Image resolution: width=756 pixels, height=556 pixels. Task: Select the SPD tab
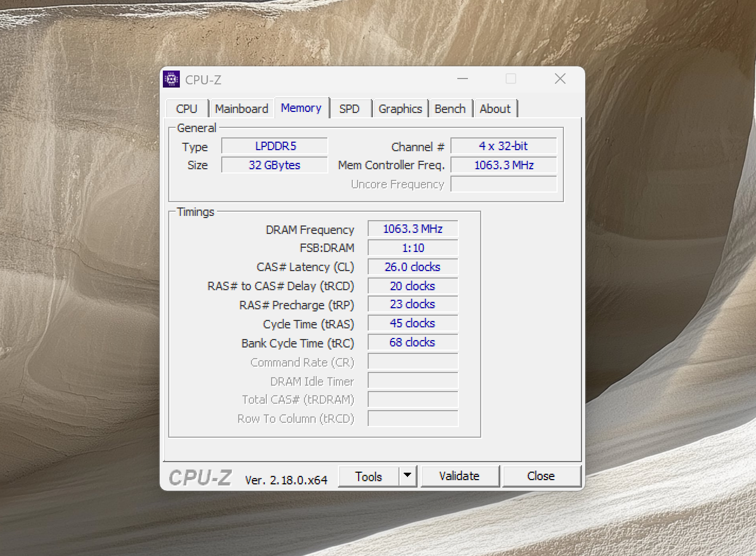(349, 109)
